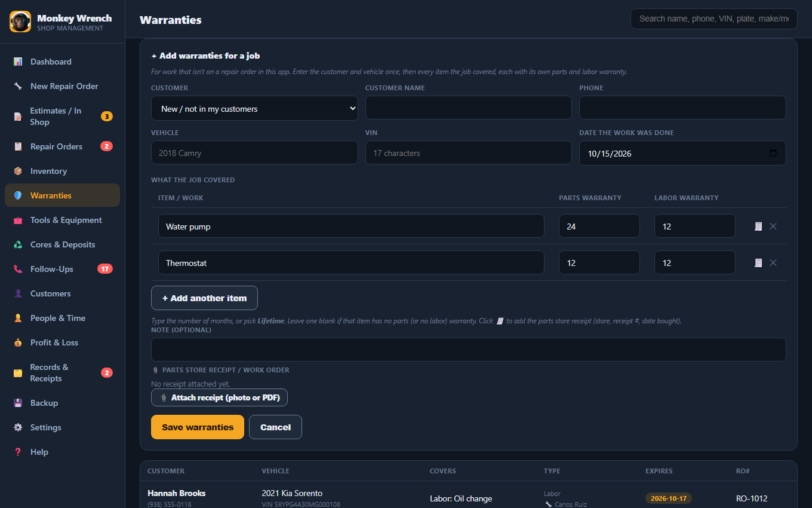Click the EXPIRES column header
The image size is (812, 508).
tap(659, 471)
